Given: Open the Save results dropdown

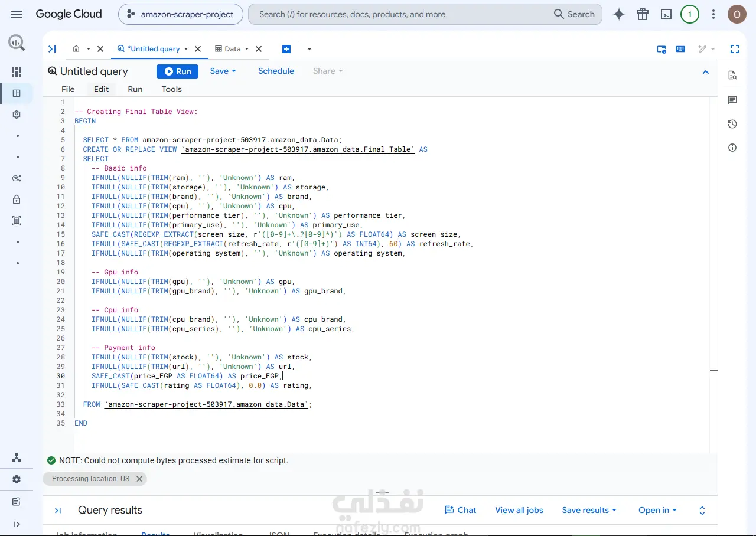Looking at the screenshot, I should click(589, 510).
